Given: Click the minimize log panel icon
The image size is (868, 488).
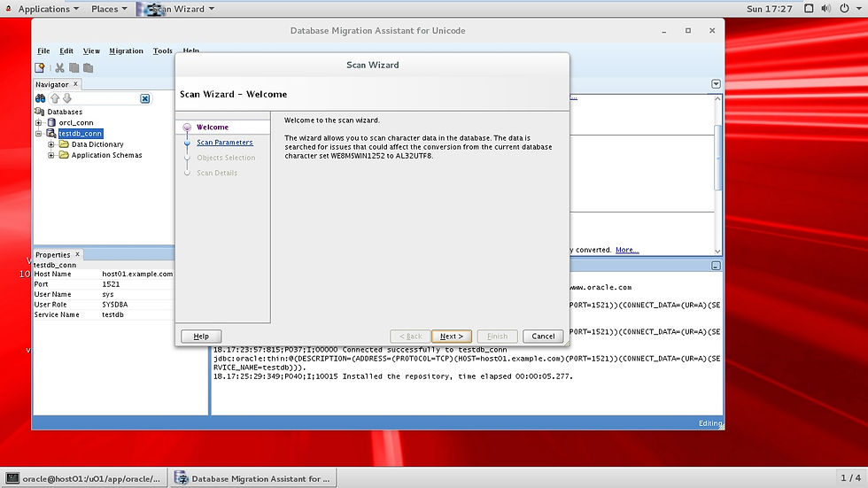Looking at the screenshot, I should pos(716,266).
